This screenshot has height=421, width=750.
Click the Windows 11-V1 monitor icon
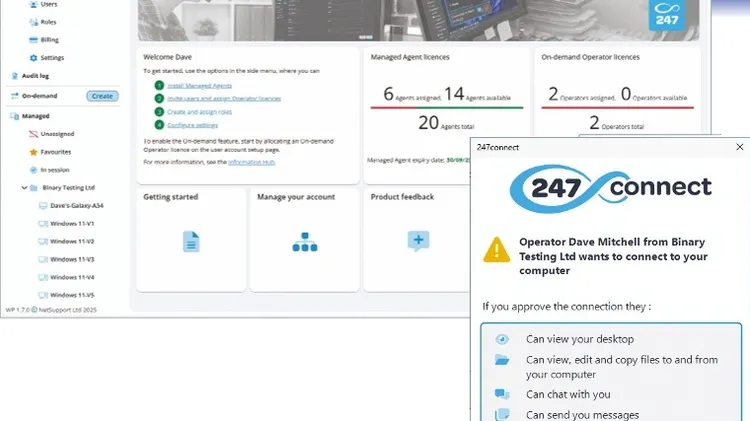coord(43,223)
